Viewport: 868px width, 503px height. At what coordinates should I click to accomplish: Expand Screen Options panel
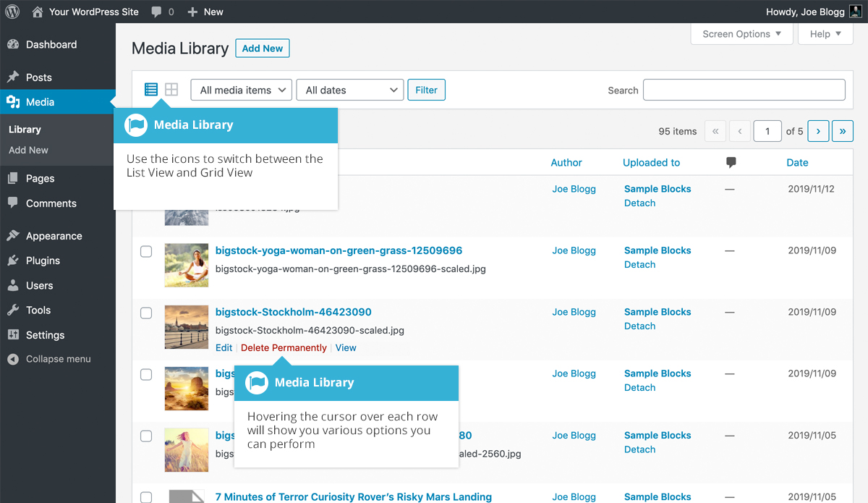coord(742,34)
